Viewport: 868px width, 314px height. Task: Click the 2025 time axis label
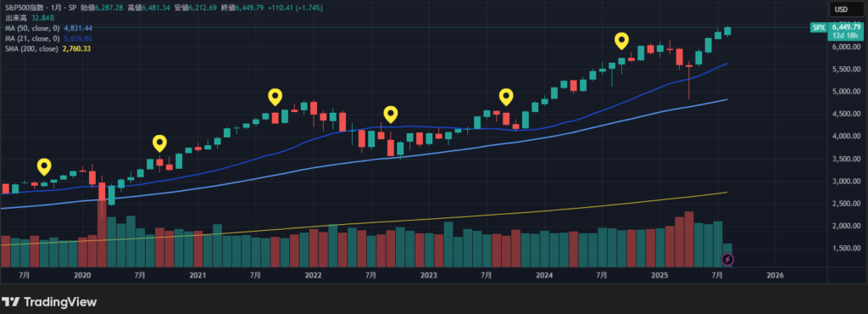click(x=659, y=275)
